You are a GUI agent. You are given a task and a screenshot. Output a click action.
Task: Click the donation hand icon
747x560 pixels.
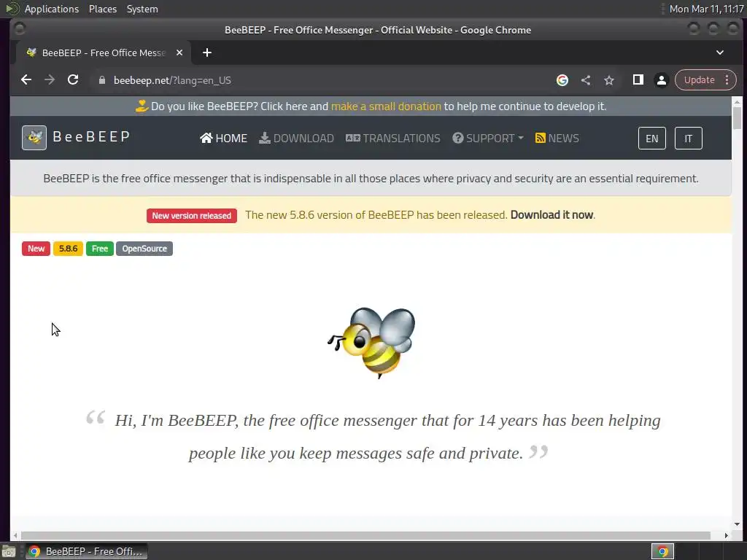(x=142, y=106)
